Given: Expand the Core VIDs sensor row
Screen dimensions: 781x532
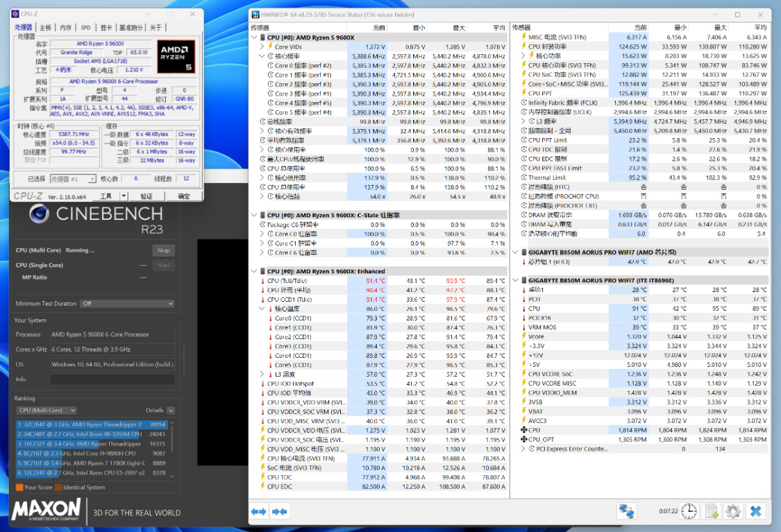Looking at the screenshot, I should point(262,46).
